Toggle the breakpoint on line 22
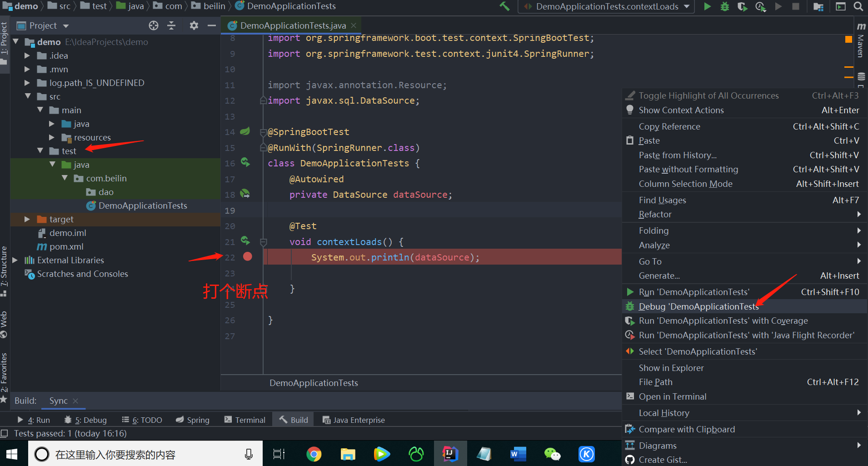Viewport: 868px width, 466px height. [247, 256]
